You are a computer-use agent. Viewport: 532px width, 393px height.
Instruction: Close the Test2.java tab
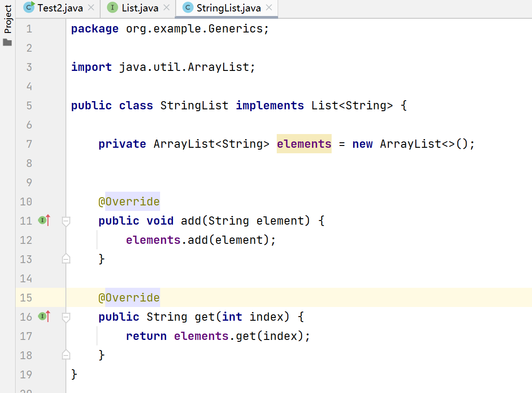pyautogui.click(x=91, y=8)
